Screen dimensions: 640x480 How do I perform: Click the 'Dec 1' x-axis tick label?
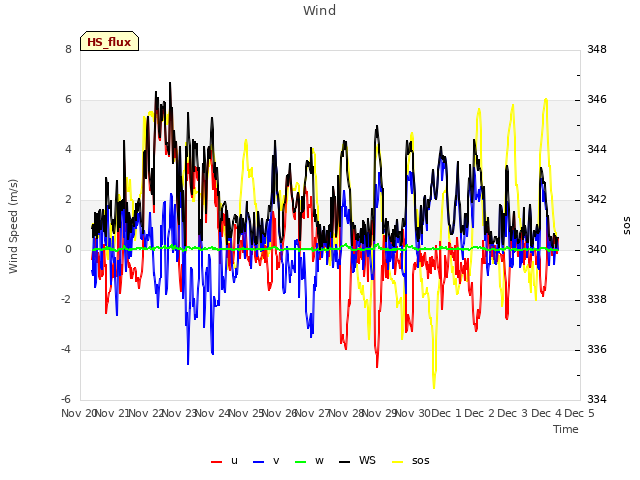pyautogui.click(x=446, y=413)
